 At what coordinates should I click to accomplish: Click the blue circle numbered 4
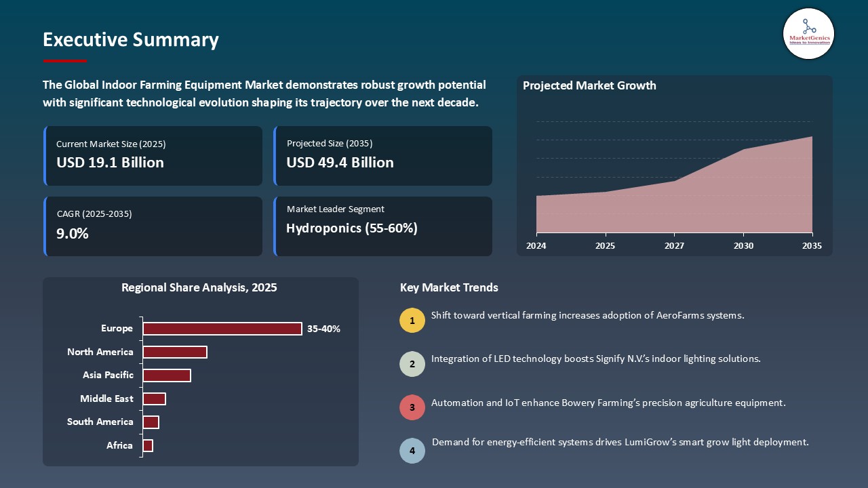click(412, 451)
